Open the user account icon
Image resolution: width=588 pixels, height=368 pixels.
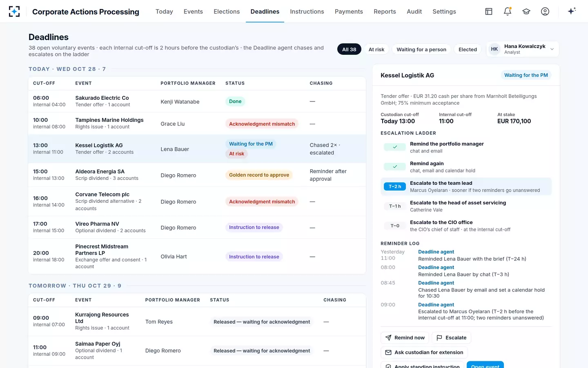point(545,11)
